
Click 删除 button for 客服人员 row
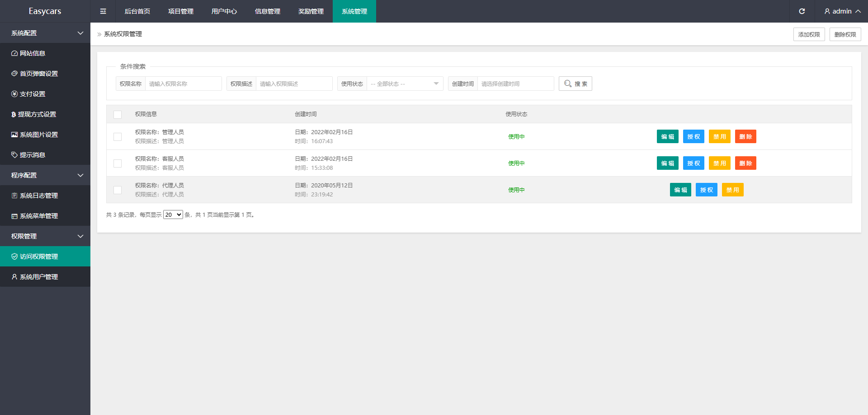click(x=745, y=163)
